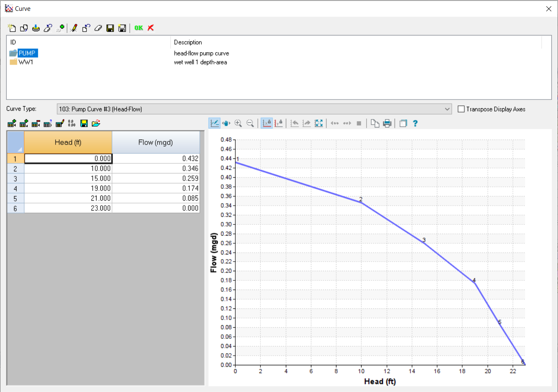The image size is (558, 392).
Task: Click the blue question mark help icon
Action: (415, 123)
